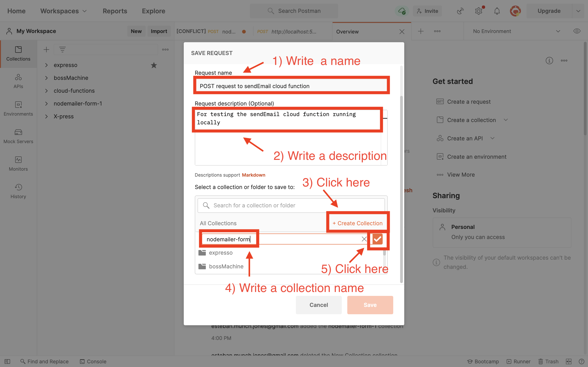Open the Markdown documentation link
The width and height of the screenshot is (588, 367).
pyautogui.click(x=253, y=175)
